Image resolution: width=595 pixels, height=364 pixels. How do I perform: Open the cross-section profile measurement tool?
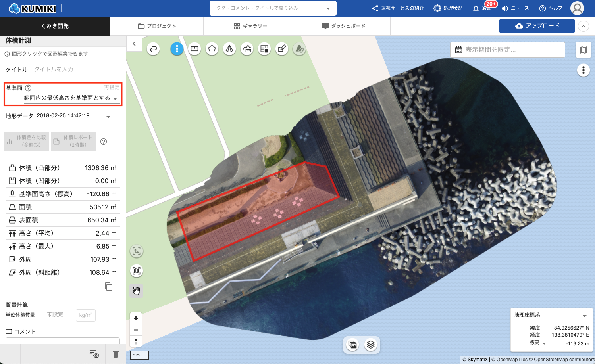pyautogui.click(x=247, y=49)
